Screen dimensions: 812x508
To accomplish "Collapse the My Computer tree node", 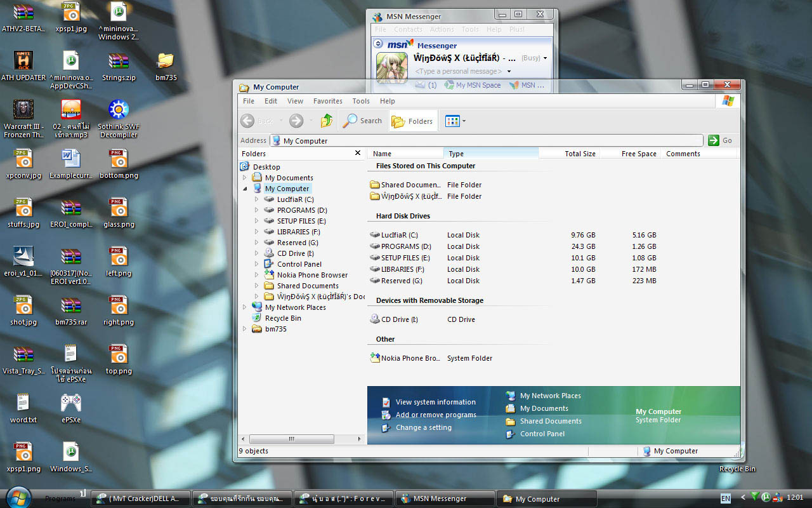I will click(245, 189).
